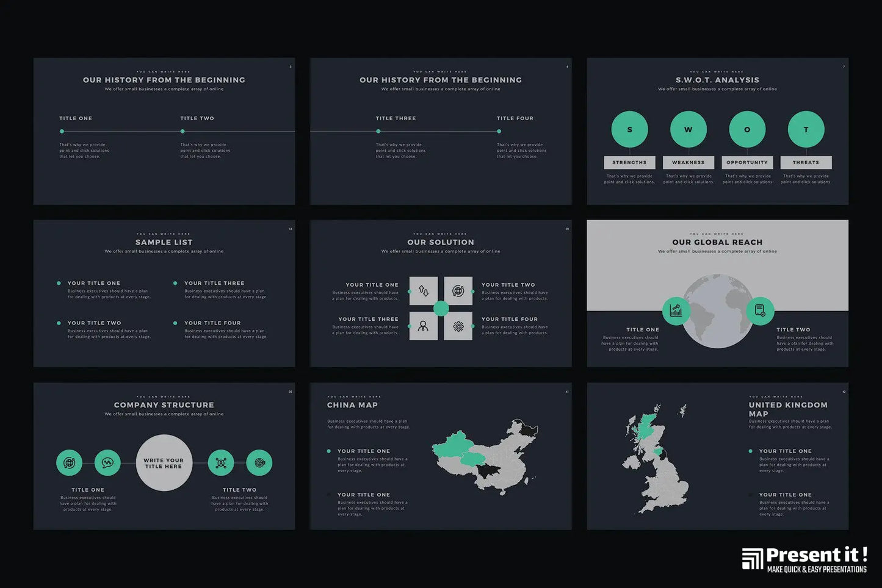Click the chat bubble icon in Company Structure
The height and width of the screenshot is (588, 882).
107,463
